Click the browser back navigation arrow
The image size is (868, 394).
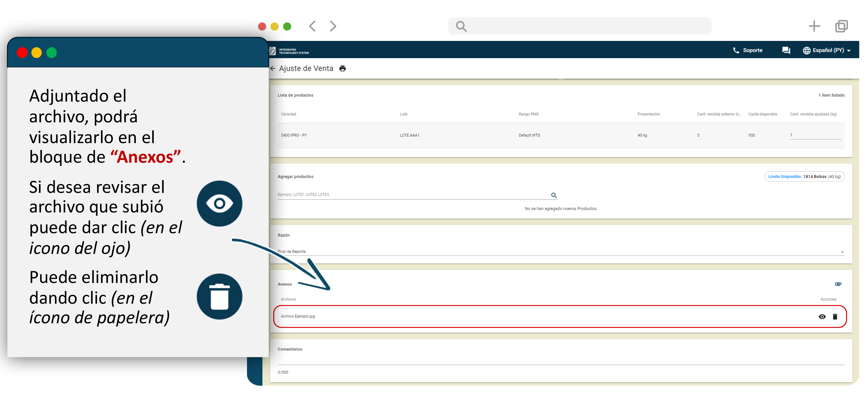pyautogui.click(x=312, y=26)
